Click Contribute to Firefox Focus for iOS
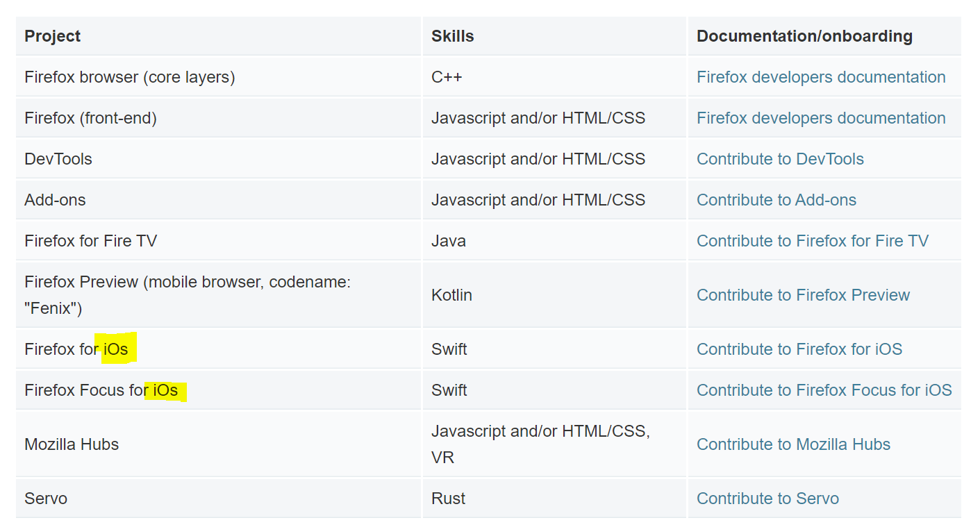 pos(824,390)
